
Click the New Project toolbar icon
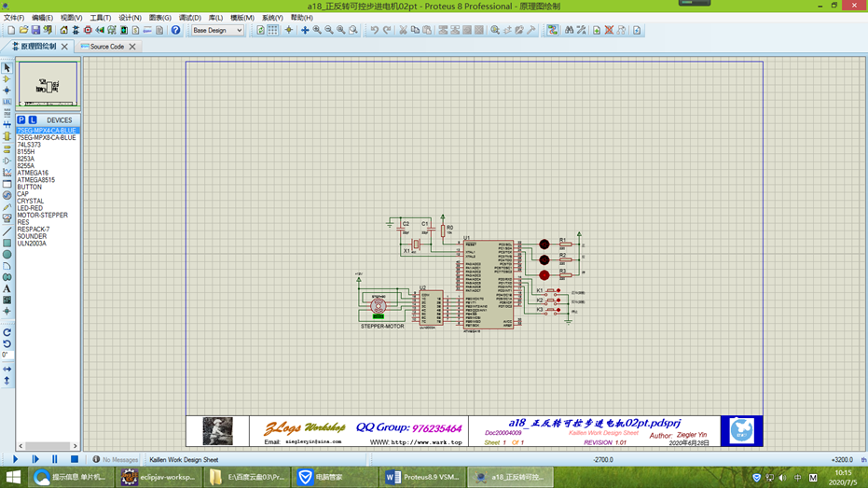11,30
